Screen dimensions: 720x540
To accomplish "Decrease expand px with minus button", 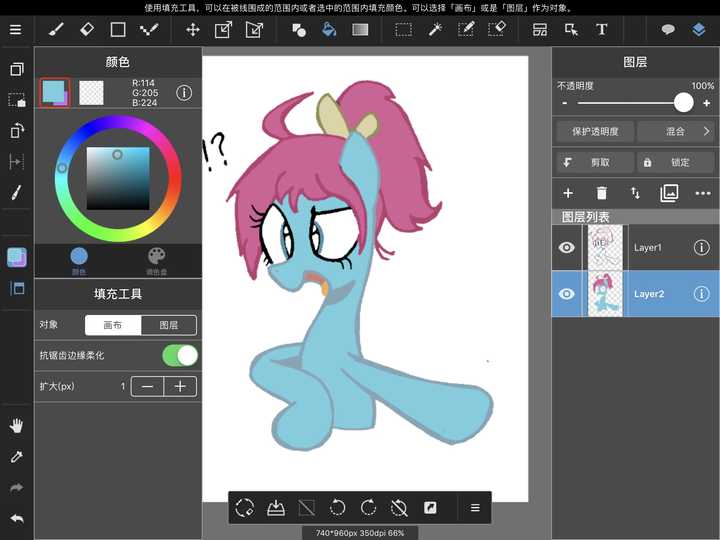I will (147, 387).
